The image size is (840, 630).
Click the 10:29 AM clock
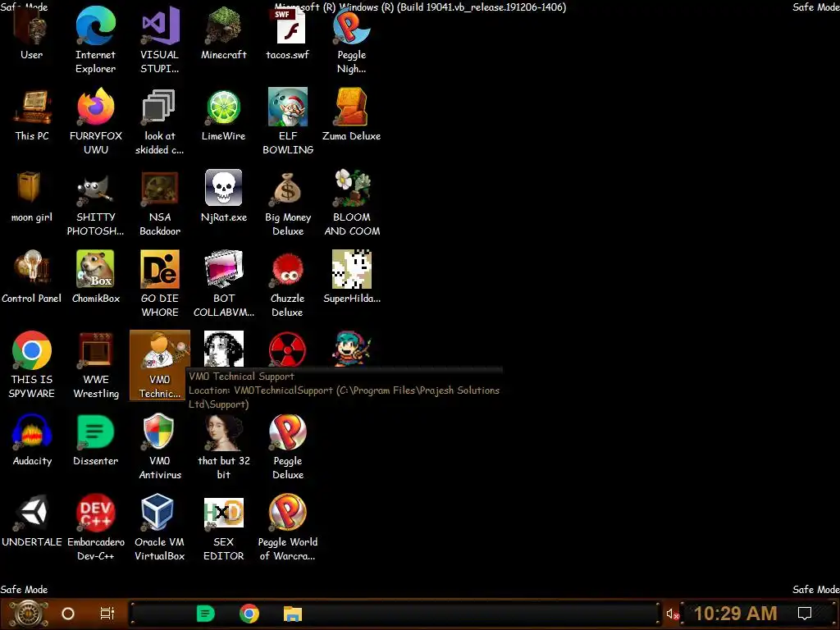point(735,614)
